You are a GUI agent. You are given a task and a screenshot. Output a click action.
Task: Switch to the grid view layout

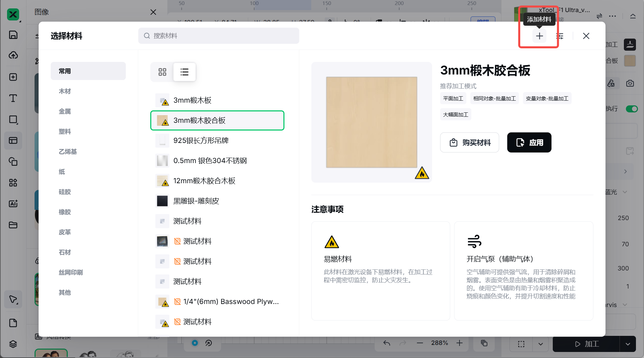point(162,72)
